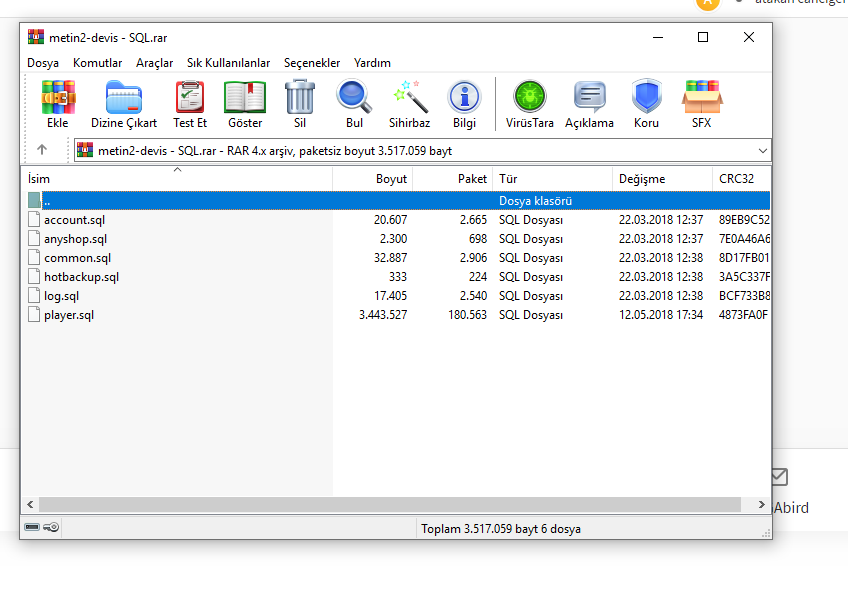Click the Bilgi info icon

(x=465, y=98)
